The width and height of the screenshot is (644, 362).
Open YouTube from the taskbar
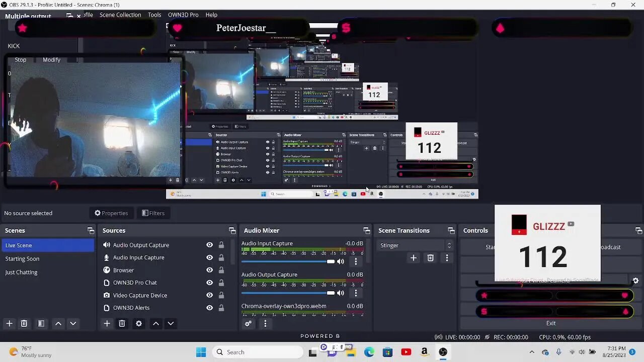406,352
